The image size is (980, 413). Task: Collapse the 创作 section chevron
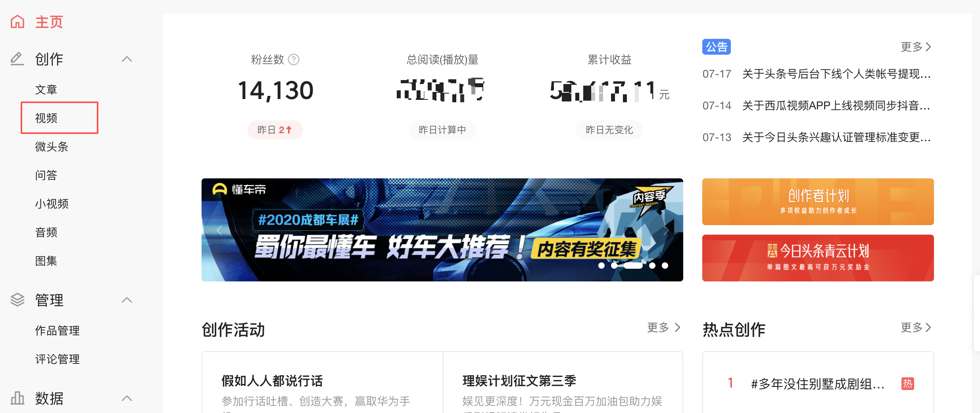(x=127, y=59)
